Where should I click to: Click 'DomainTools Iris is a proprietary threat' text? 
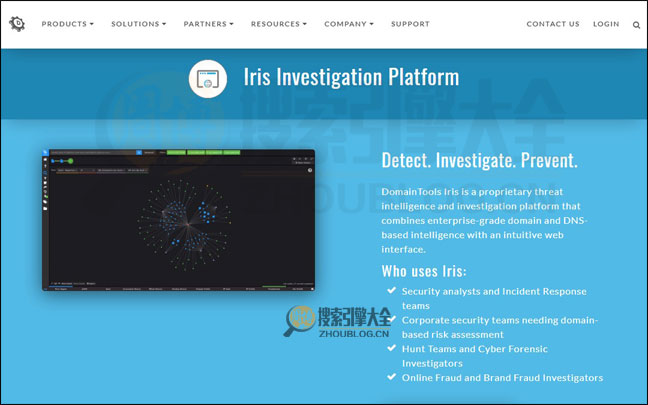(x=472, y=192)
